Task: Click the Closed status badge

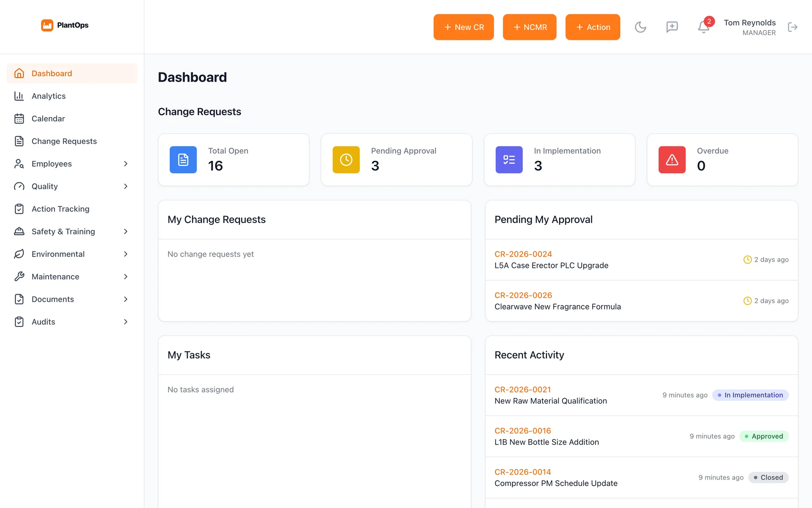Action: (x=768, y=477)
